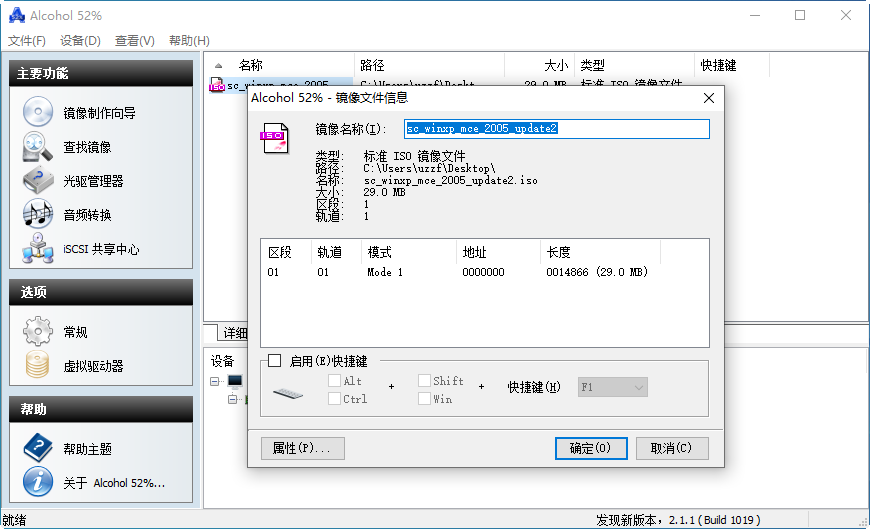Viewport: 870px width, 529px height.
Task: Enable the 启用(E)快捷键 checkbox
Action: coord(275,361)
